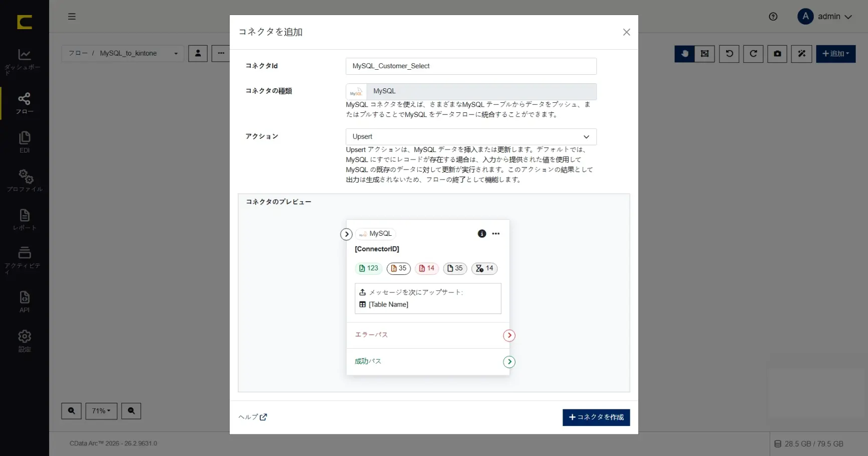
Task: Click the CData Arc logo
Action: (x=25, y=22)
